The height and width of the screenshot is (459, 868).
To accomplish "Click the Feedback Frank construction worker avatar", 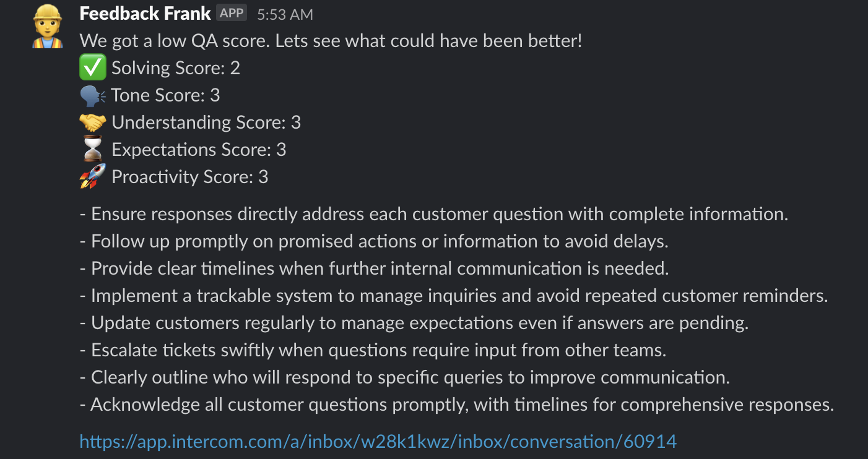I will (x=47, y=27).
